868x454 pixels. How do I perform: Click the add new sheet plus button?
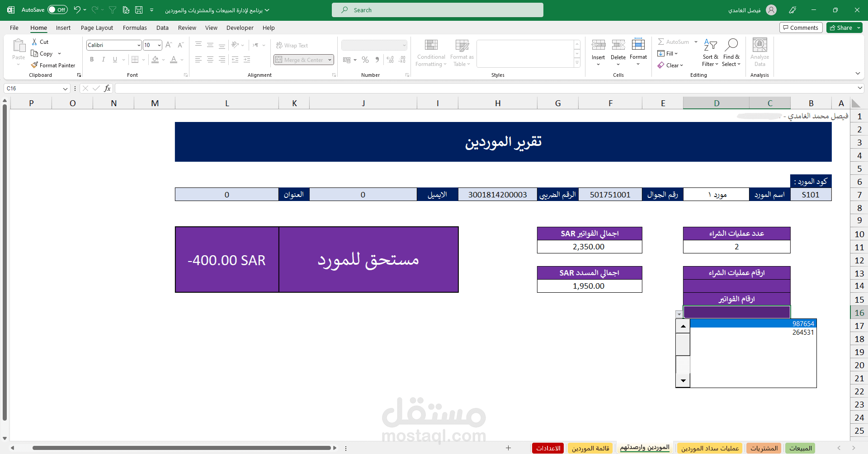pyautogui.click(x=508, y=448)
